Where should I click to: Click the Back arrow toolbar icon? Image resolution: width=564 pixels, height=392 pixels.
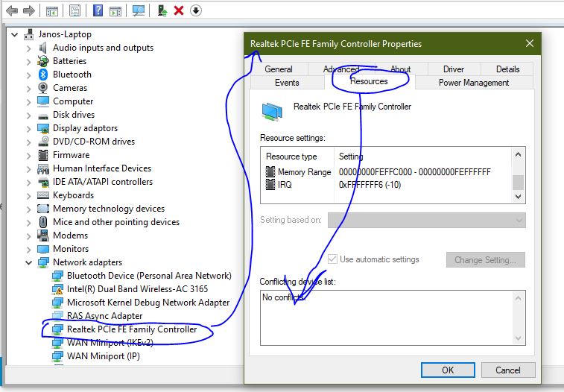click(x=12, y=10)
